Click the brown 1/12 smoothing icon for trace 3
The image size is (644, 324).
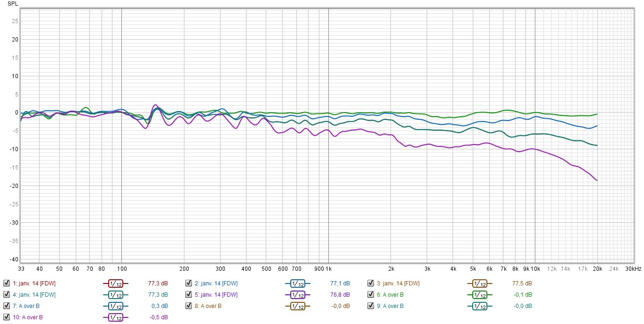click(479, 283)
